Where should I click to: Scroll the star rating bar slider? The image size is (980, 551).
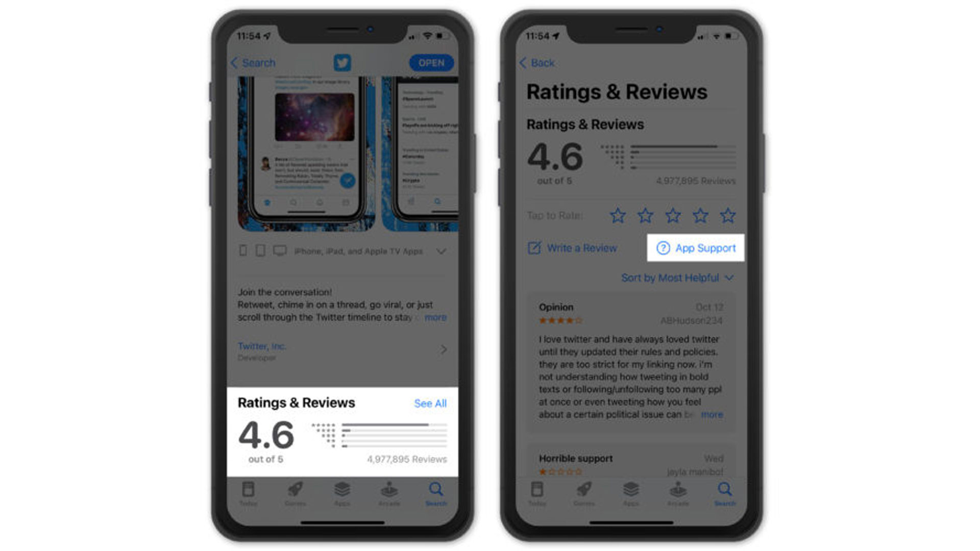click(x=672, y=215)
